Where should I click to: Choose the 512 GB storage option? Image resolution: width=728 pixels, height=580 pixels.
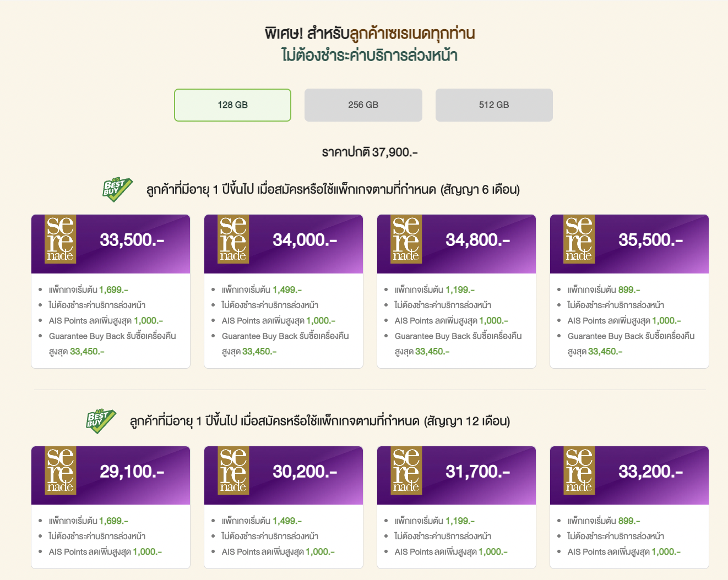pos(494,105)
